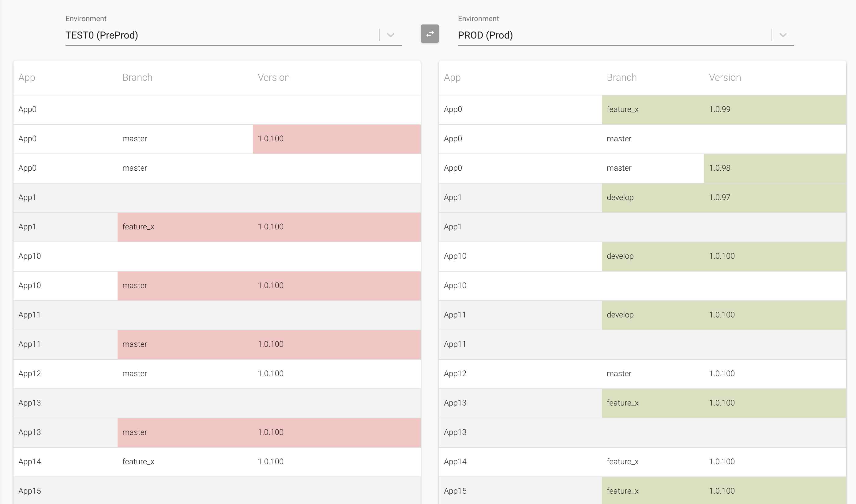The width and height of the screenshot is (856, 504).
Task: Click the App10 master highlighted cell
Action: pyautogui.click(x=238, y=285)
